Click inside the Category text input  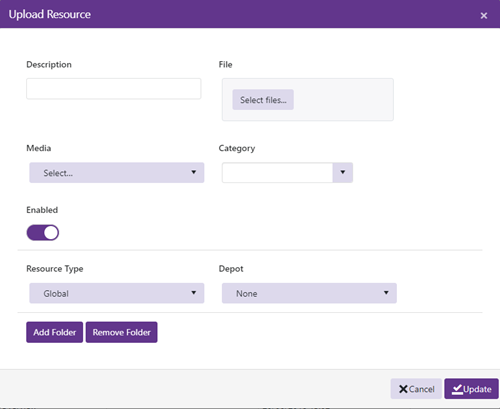tap(277, 173)
